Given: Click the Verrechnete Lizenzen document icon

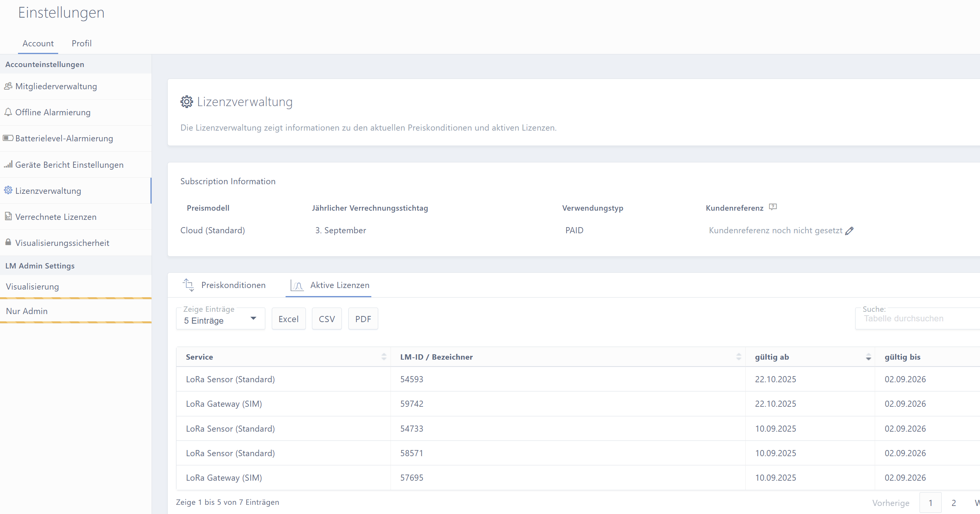Looking at the screenshot, I should pos(8,216).
